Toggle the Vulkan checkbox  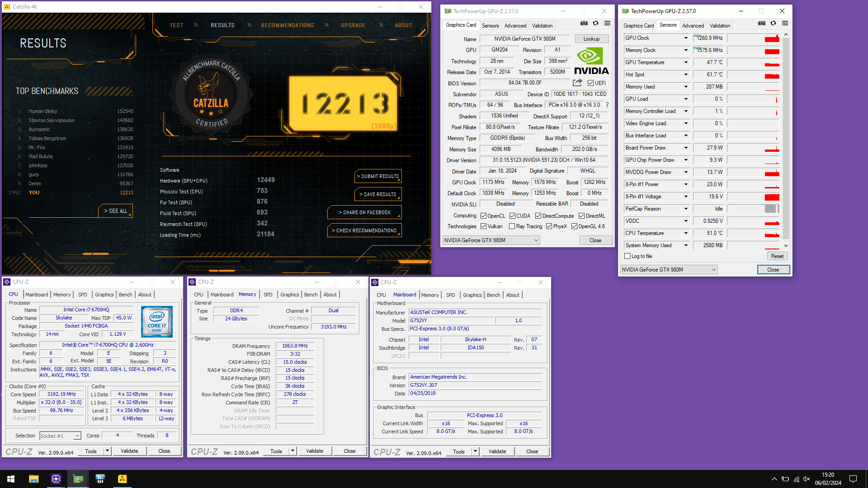coord(483,226)
